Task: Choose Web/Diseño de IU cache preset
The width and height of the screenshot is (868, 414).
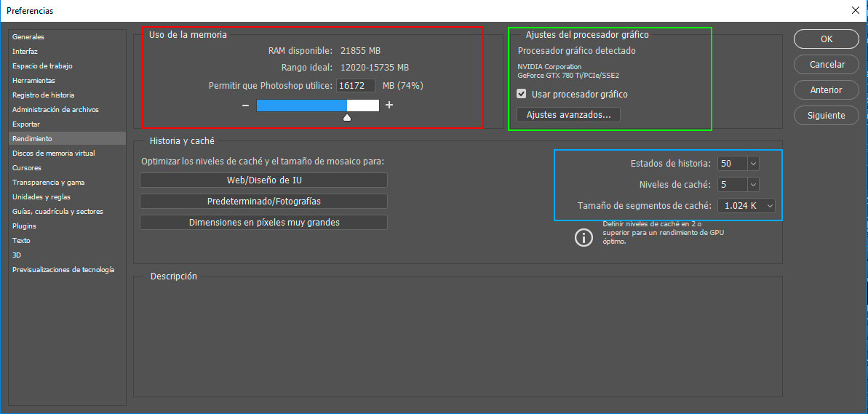Action: 263,180
